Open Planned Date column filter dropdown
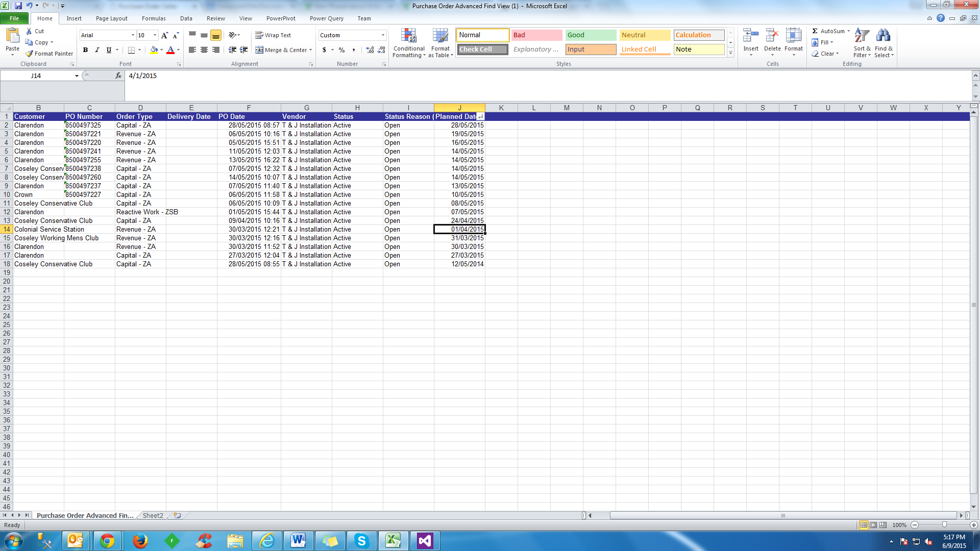 click(480, 117)
